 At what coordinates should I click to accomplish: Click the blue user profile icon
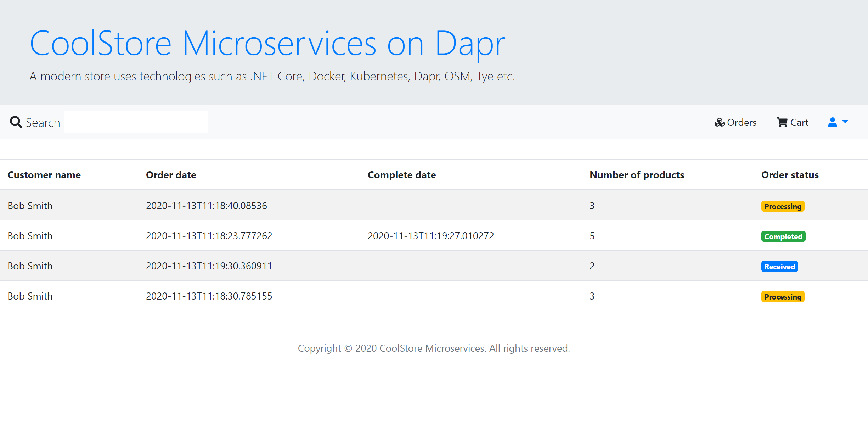pyautogui.click(x=832, y=122)
